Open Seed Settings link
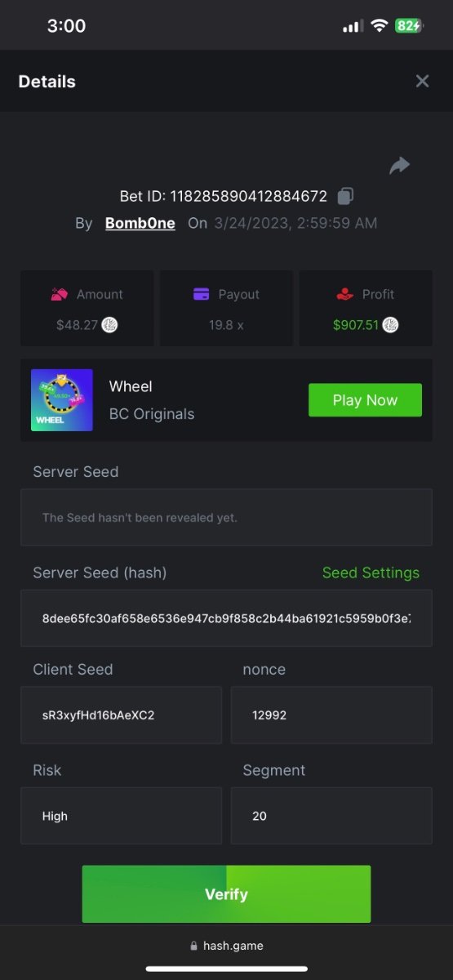The height and width of the screenshot is (980, 453). pyautogui.click(x=371, y=572)
